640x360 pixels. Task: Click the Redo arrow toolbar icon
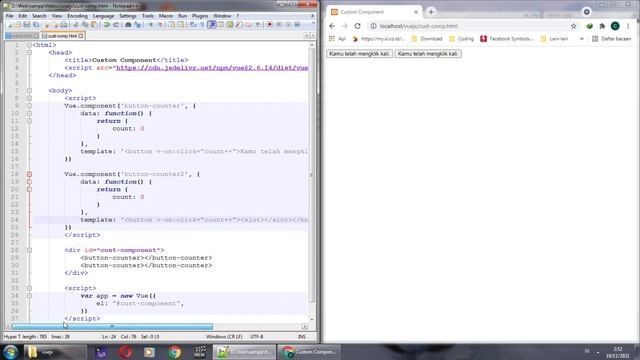coord(116,25)
